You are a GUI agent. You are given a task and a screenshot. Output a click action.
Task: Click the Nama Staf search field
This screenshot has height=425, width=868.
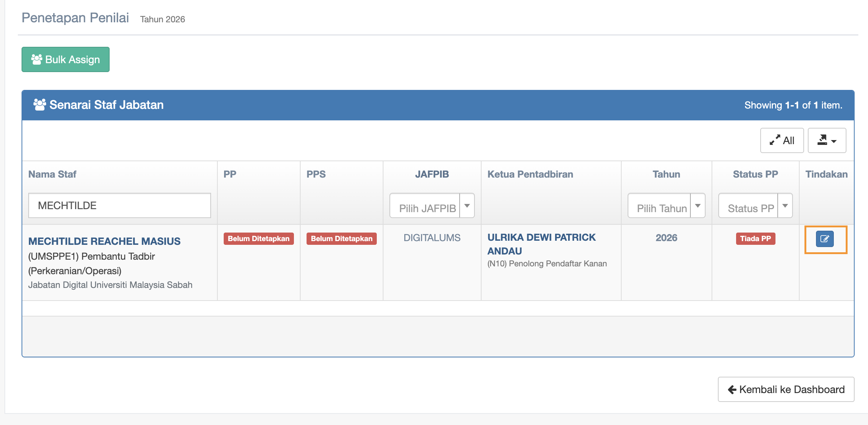click(120, 205)
